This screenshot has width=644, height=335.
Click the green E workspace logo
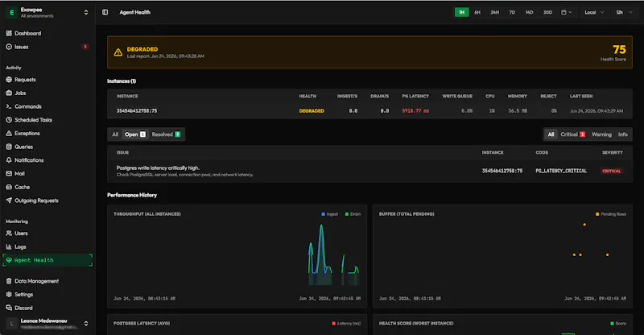tap(11, 13)
